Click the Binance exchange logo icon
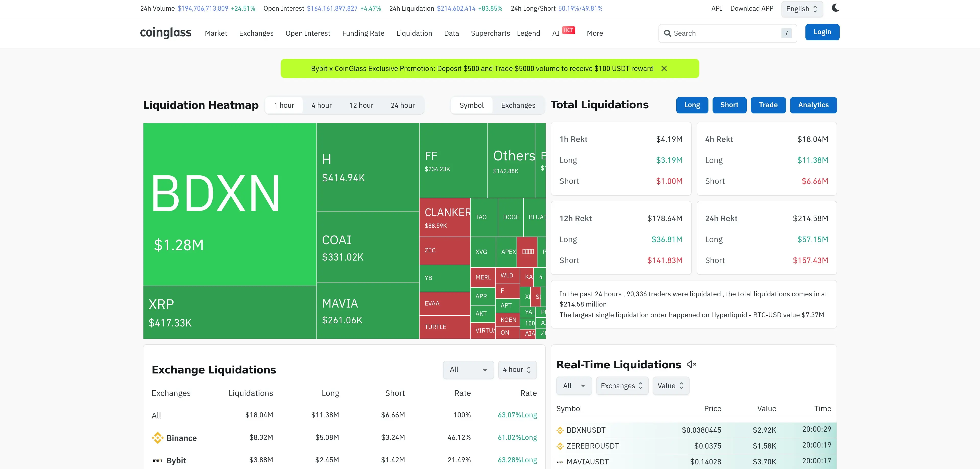Image resolution: width=980 pixels, height=469 pixels. click(157, 438)
